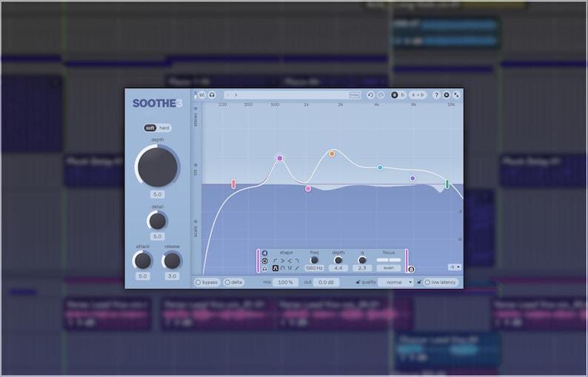Click the mix 100 % field
Image resolution: width=588 pixels, height=377 pixels.
point(285,282)
